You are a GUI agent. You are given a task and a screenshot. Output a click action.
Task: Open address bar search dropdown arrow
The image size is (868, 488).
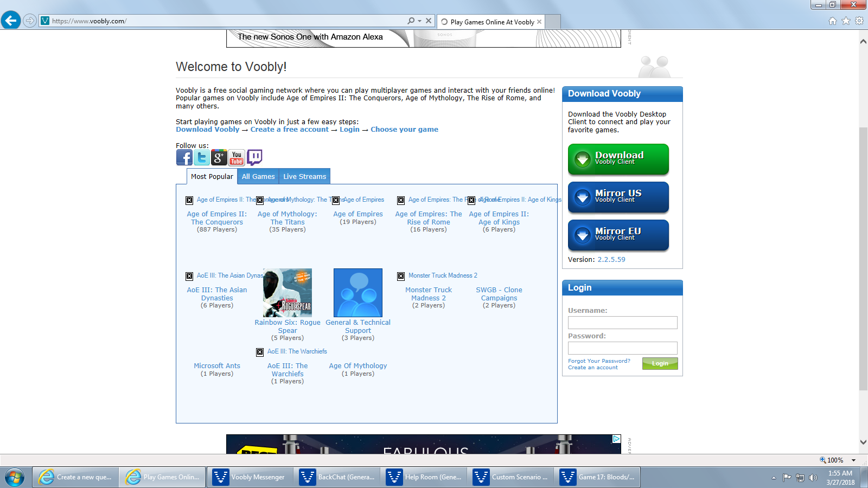[x=419, y=21]
